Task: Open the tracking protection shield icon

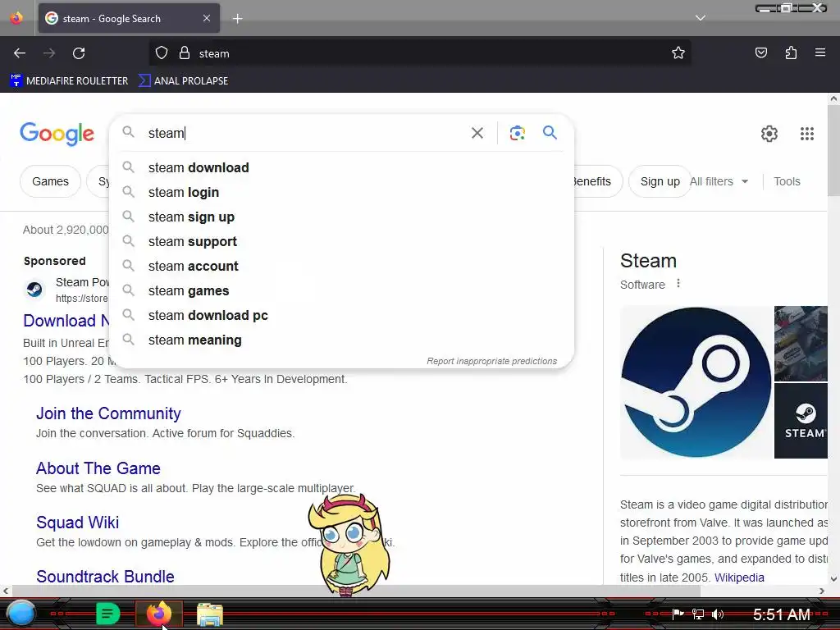Action: coord(162,53)
